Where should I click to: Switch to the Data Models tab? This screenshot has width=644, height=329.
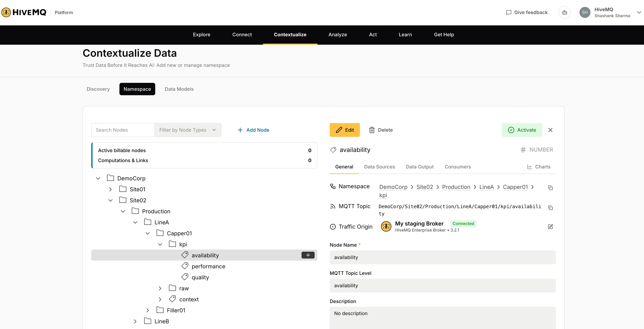179,89
